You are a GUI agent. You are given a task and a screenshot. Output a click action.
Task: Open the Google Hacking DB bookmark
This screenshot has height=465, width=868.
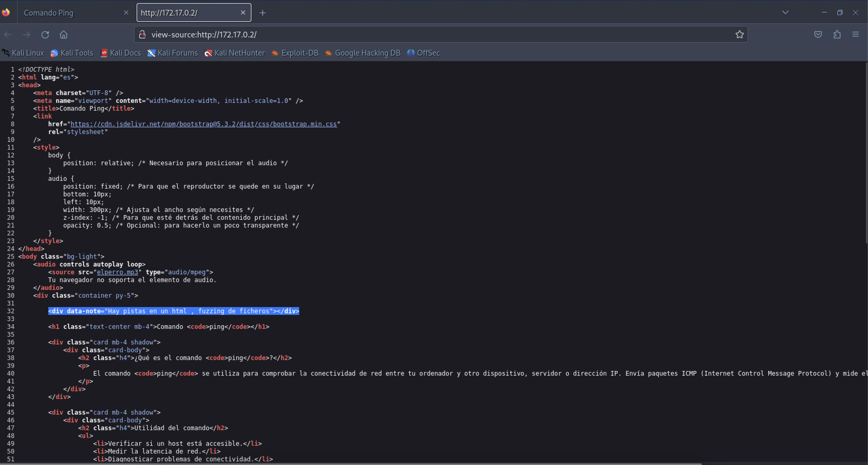click(x=363, y=53)
